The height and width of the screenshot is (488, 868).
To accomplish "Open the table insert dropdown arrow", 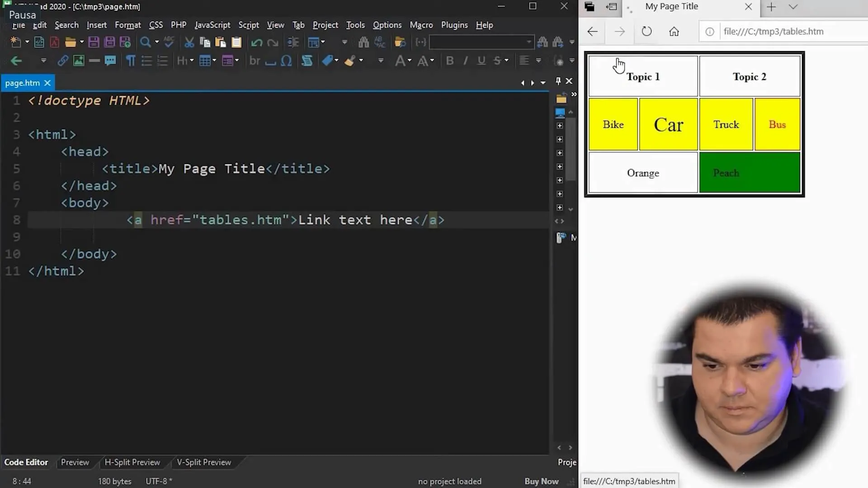I will 214,61.
